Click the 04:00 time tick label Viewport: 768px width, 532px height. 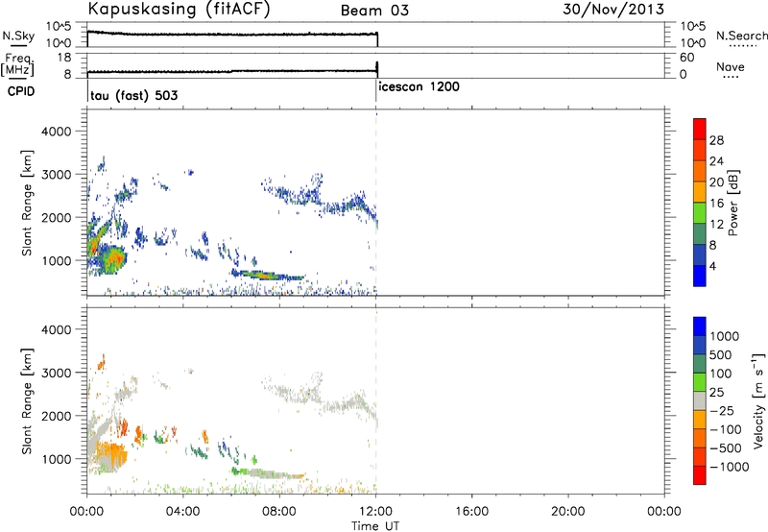(x=183, y=512)
